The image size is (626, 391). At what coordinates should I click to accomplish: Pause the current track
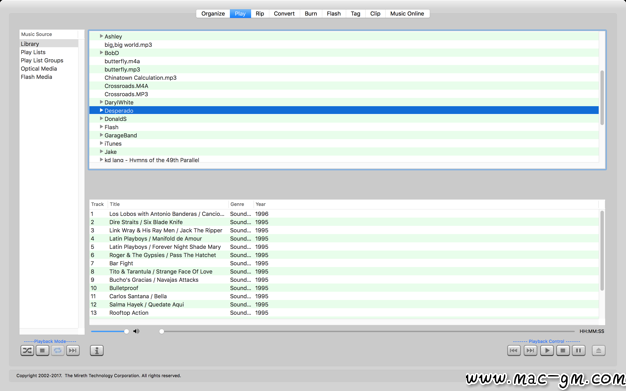click(x=579, y=351)
